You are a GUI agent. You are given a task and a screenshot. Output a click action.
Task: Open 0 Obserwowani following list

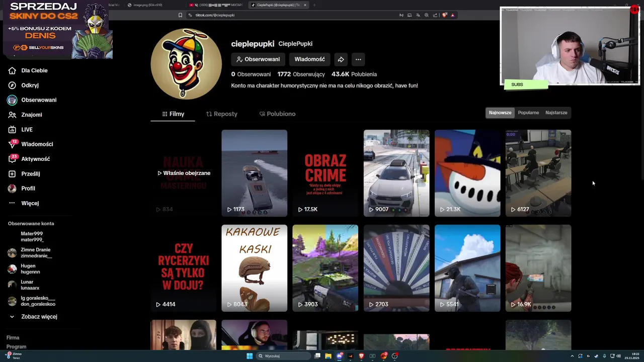click(251, 74)
